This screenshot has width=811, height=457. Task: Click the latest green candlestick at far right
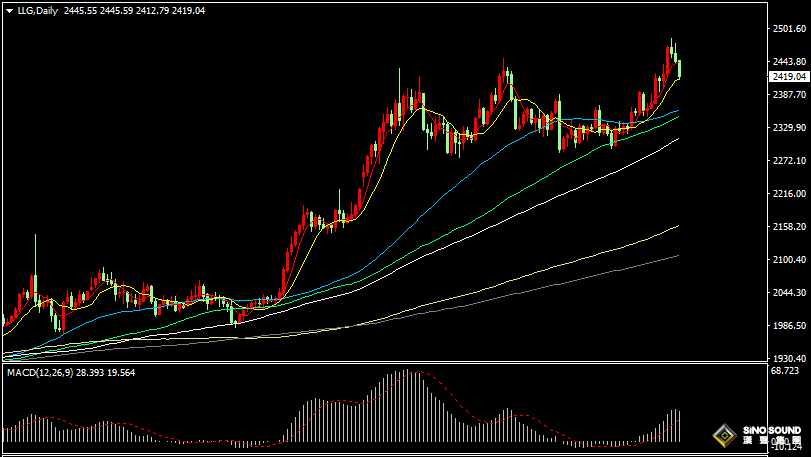(679, 69)
